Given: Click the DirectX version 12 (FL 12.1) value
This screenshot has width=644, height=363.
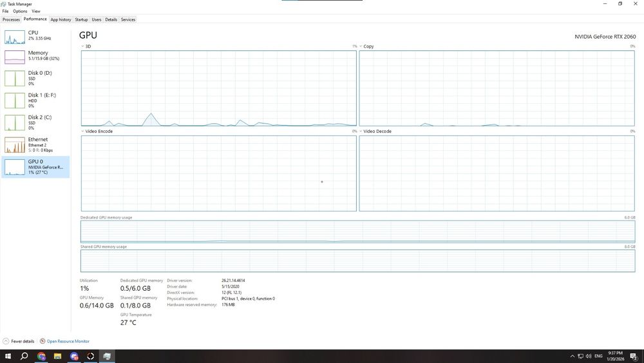Looking at the screenshot, I should (x=232, y=293).
